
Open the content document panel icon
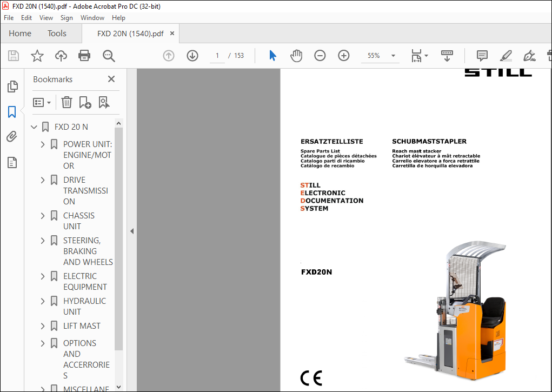click(x=12, y=162)
